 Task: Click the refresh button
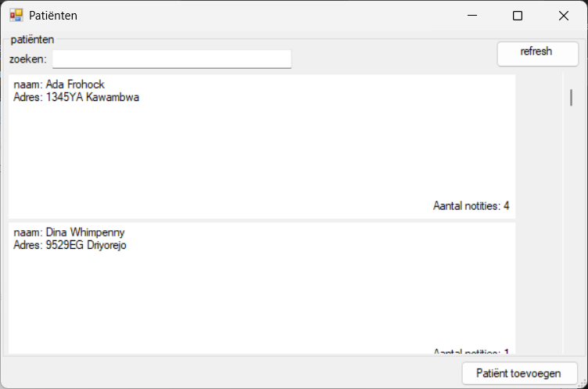536,52
